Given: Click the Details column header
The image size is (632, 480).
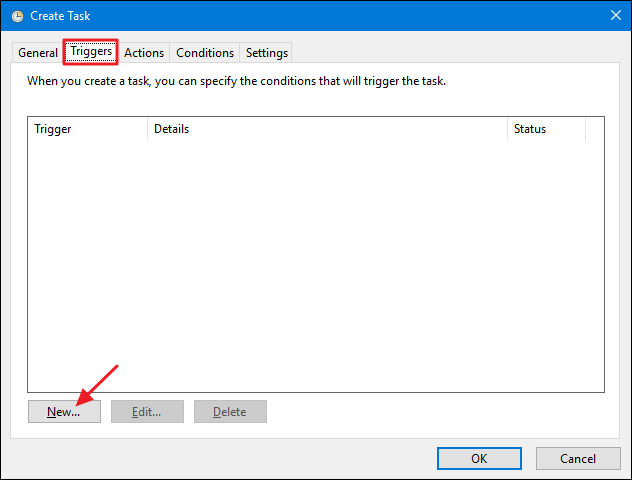Looking at the screenshot, I should (x=327, y=129).
